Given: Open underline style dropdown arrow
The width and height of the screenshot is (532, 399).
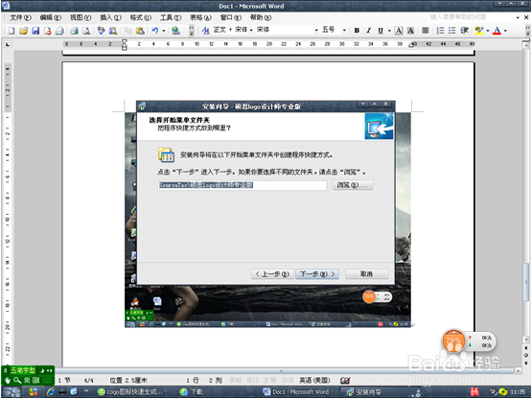Looking at the screenshot, I should pos(389,31).
